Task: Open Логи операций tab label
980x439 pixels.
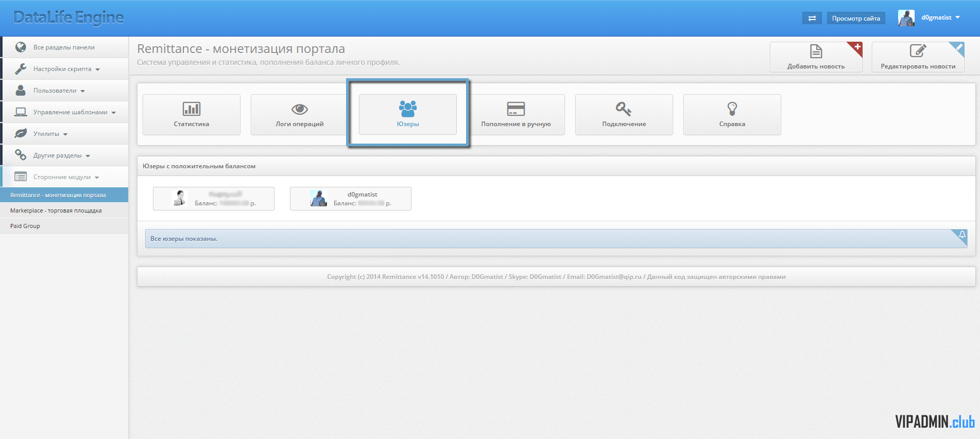Action: pos(300,124)
